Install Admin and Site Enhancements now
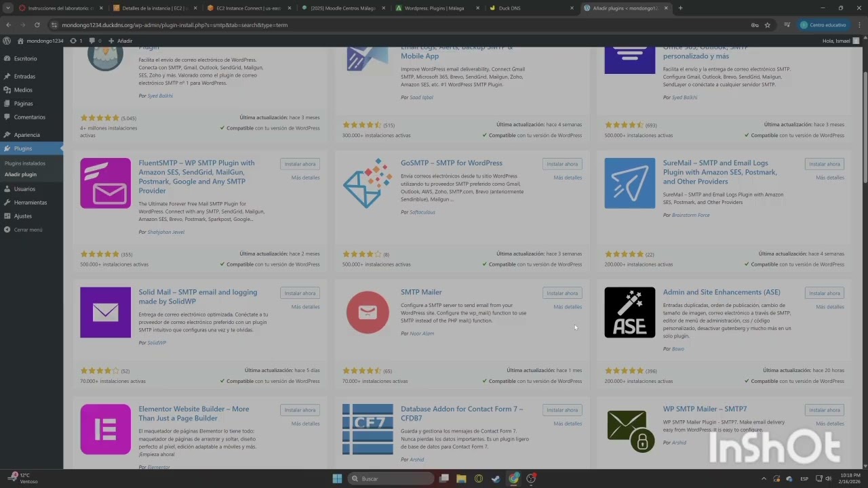The image size is (868, 488). click(825, 293)
